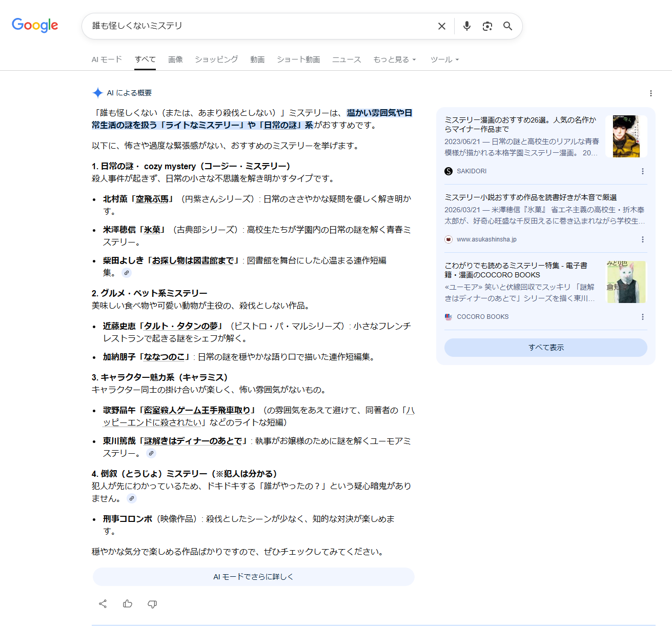Screen dimensions: 672x626
Task: Open the ニュース tab
Action: (x=347, y=59)
